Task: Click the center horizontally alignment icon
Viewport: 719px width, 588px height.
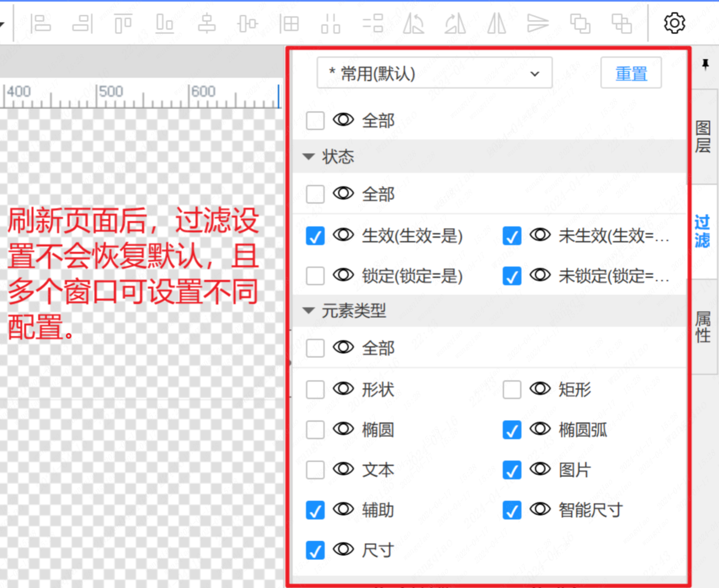Action: [206, 24]
